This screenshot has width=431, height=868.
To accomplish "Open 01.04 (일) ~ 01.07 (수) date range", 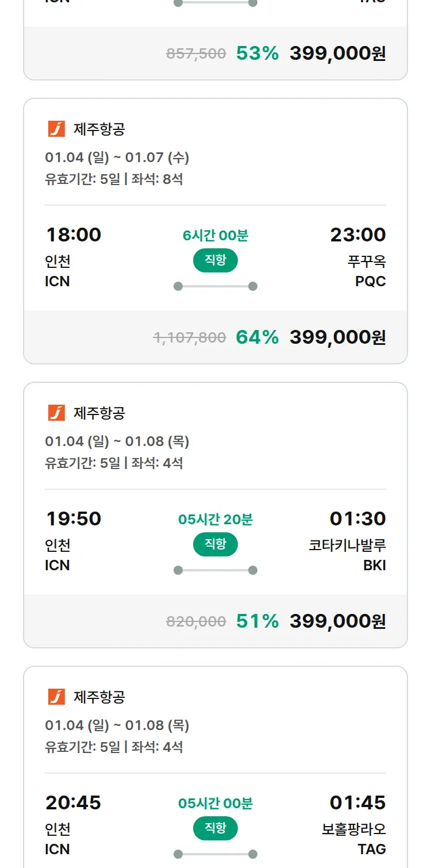I will [x=117, y=158].
